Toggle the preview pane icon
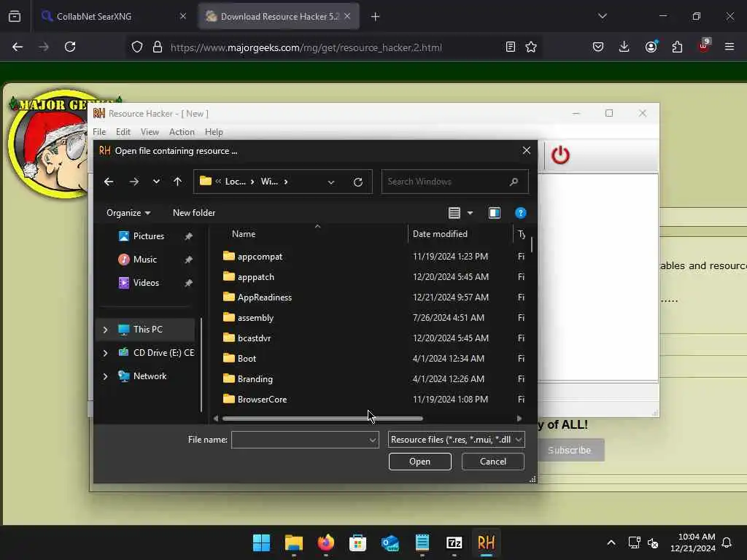The width and height of the screenshot is (747, 560). point(495,213)
